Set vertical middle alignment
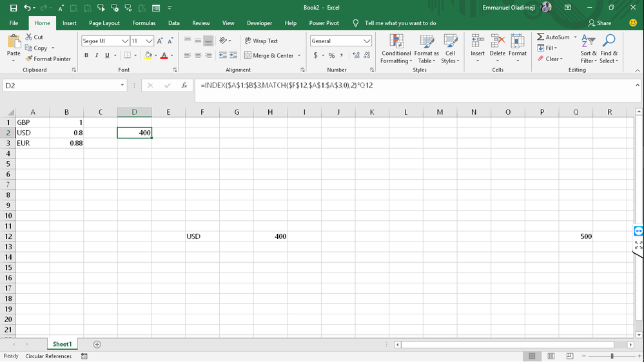 click(198, 40)
